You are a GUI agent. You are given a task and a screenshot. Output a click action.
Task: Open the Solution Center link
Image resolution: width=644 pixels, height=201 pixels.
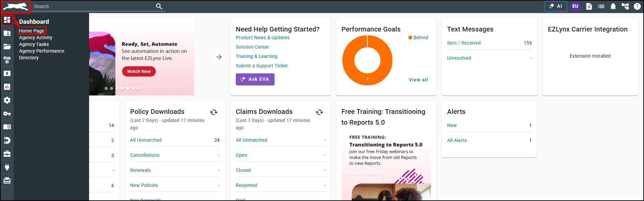pyautogui.click(x=252, y=47)
